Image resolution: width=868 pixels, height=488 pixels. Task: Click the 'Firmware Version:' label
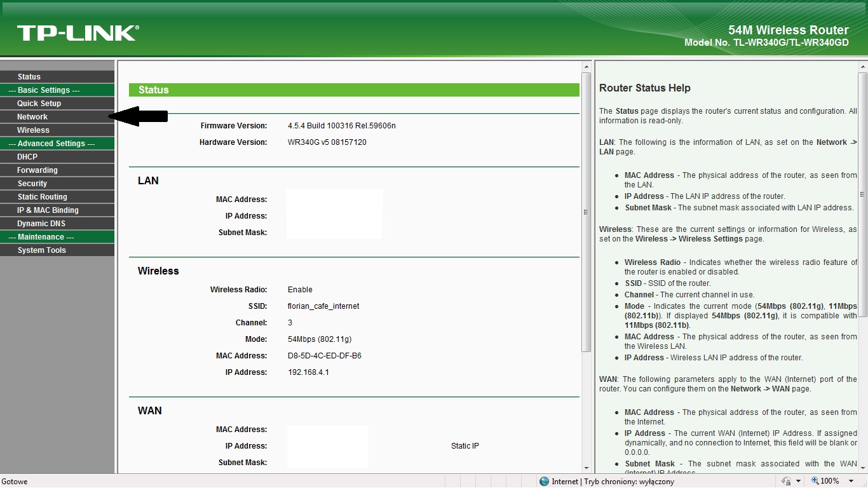click(x=234, y=126)
